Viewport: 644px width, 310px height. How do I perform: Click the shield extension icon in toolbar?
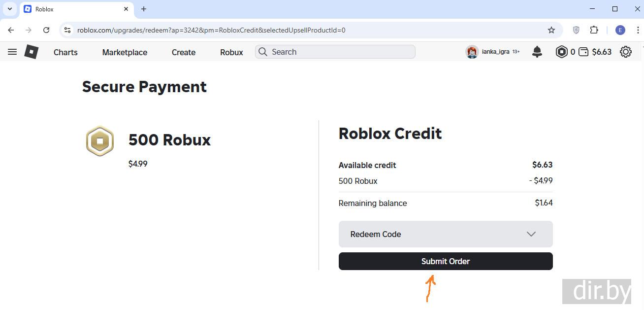click(x=576, y=30)
